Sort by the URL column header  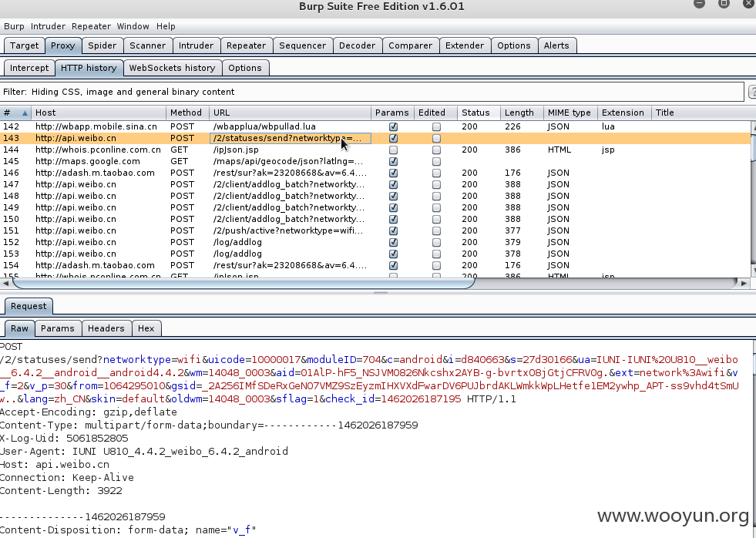click(290, 113)
